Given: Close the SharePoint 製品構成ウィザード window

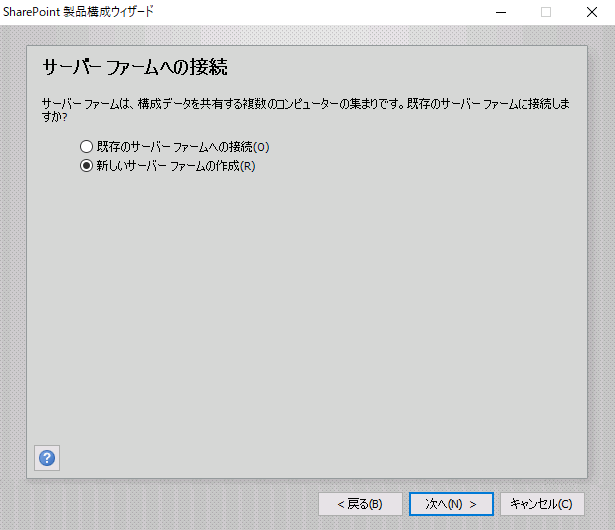Looking at the screenshot, I should (592, 12).
